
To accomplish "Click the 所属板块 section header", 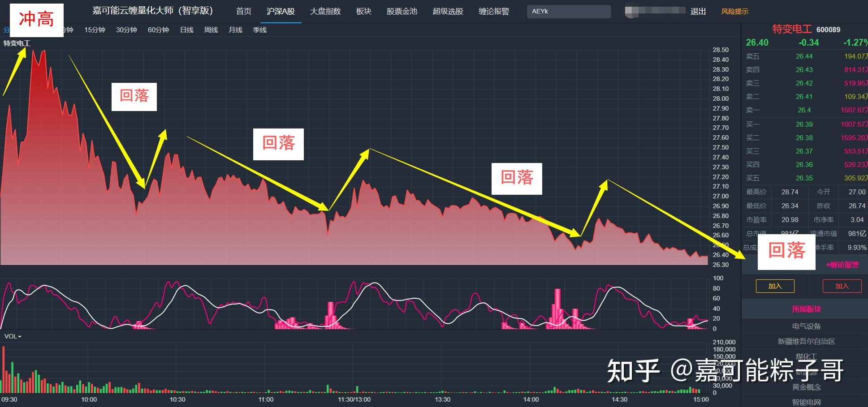I will tap(806, 309).
